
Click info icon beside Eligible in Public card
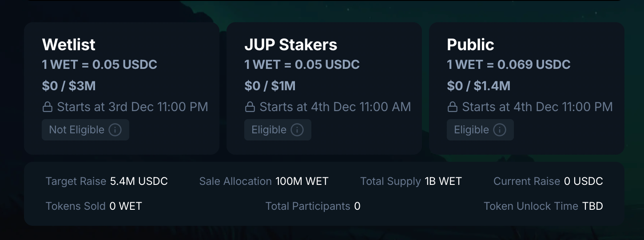coord(500,130)
